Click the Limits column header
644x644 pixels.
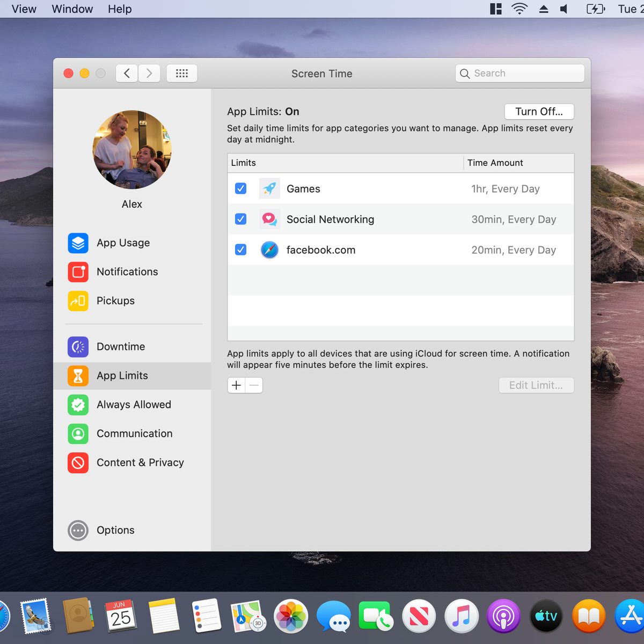[x=346, y=163]
